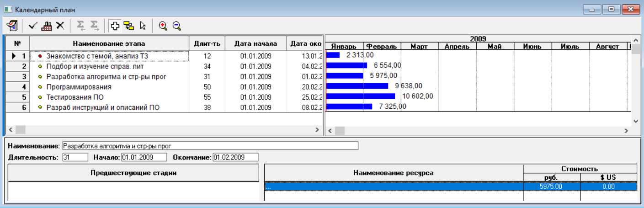Click Gantt bar labeled 7 325,00
This screenshot has height=208, width=644.
click(349, 107)
